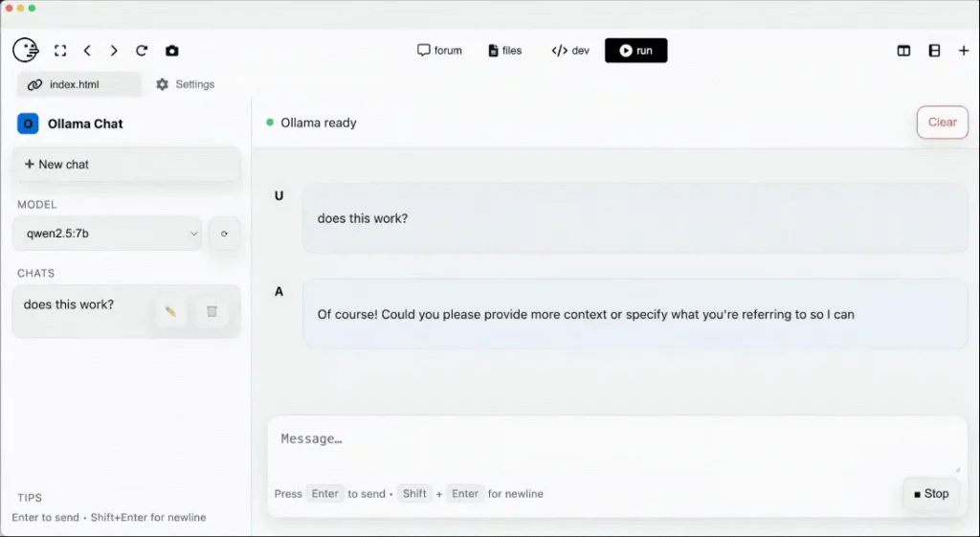Stop the response generation
The width and height of the screenshot is (980, 537).
click(931, 494)
